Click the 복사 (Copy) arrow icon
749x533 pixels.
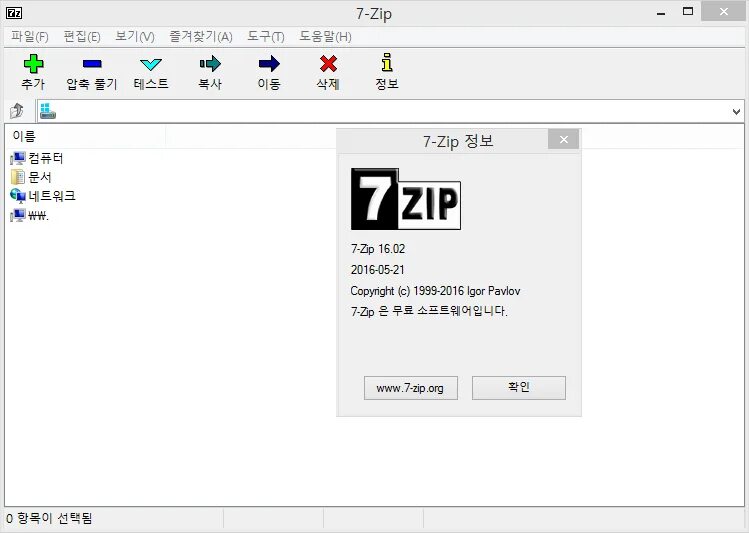point(210,64)
